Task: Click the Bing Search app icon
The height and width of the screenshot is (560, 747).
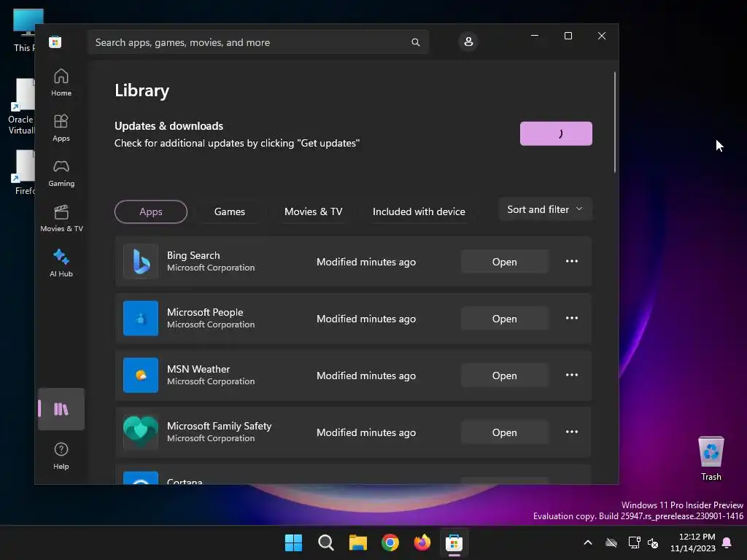Action: click(x=141, y=262)
